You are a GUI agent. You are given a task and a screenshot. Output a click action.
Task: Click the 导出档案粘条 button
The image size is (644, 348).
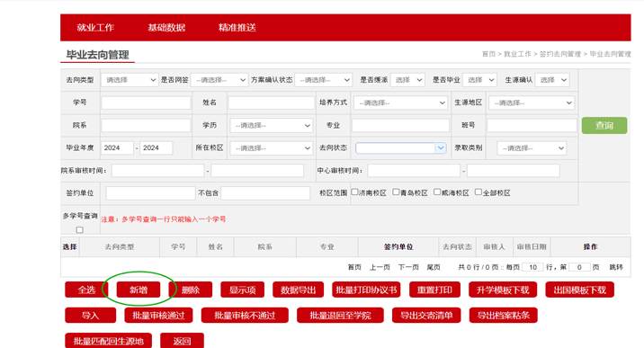coord(503,315)
